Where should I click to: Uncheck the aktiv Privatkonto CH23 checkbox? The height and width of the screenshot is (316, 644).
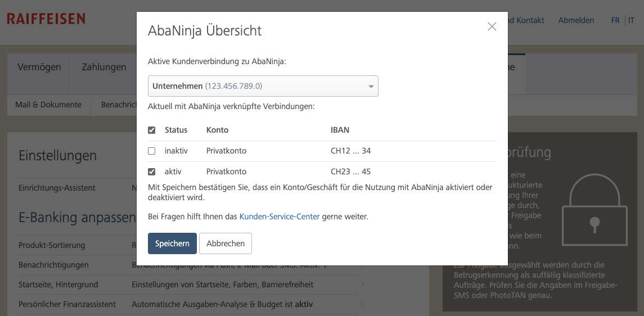(151, 171)
